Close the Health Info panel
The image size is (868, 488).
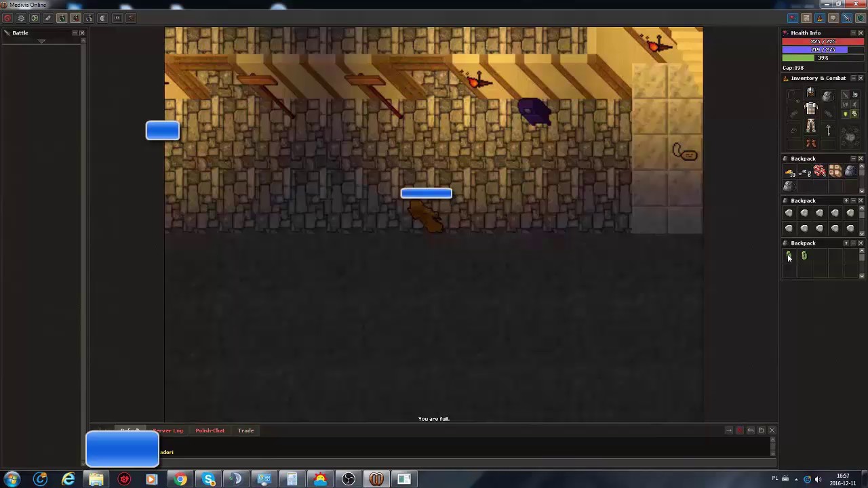coord(861,33)
